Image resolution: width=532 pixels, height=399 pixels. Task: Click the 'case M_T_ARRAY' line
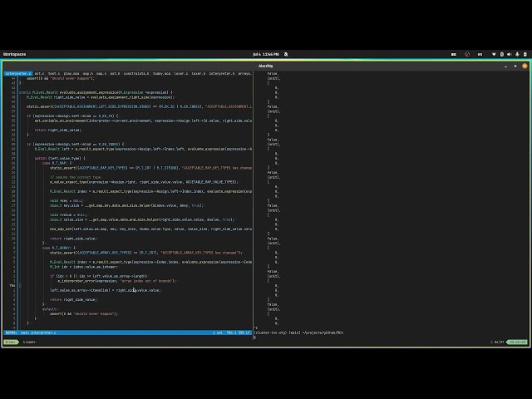[x=59, y=248]
